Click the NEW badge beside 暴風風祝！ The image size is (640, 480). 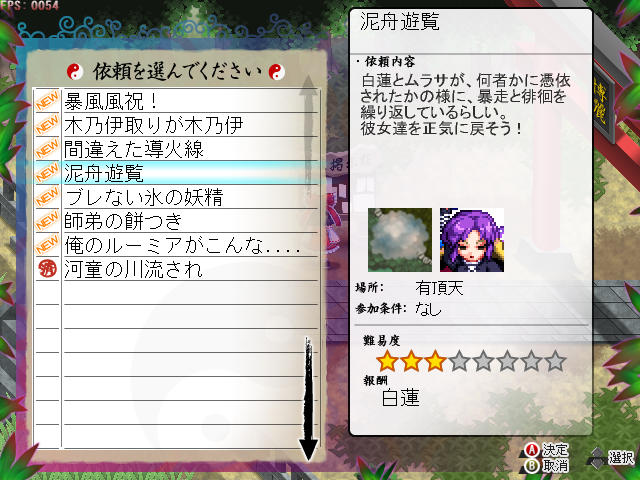(47, 100)
